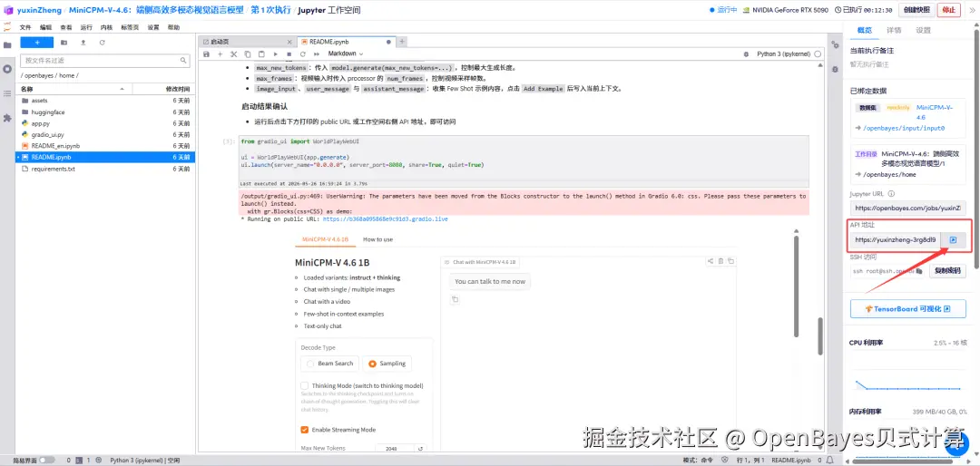Restart the kernel
Viewport: 980px width, 466px height.
(302, 54)
